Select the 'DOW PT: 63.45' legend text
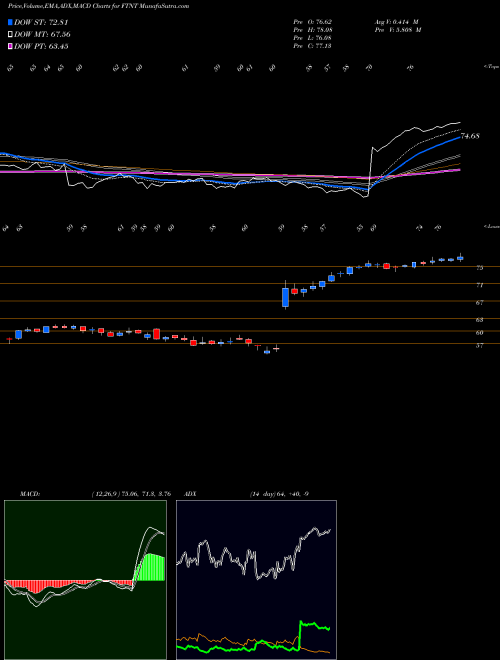 pos(41,46)
